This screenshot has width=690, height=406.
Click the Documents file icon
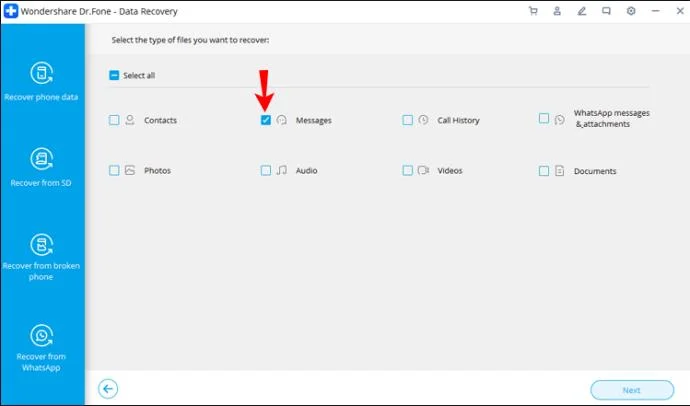tap(560, 171)
